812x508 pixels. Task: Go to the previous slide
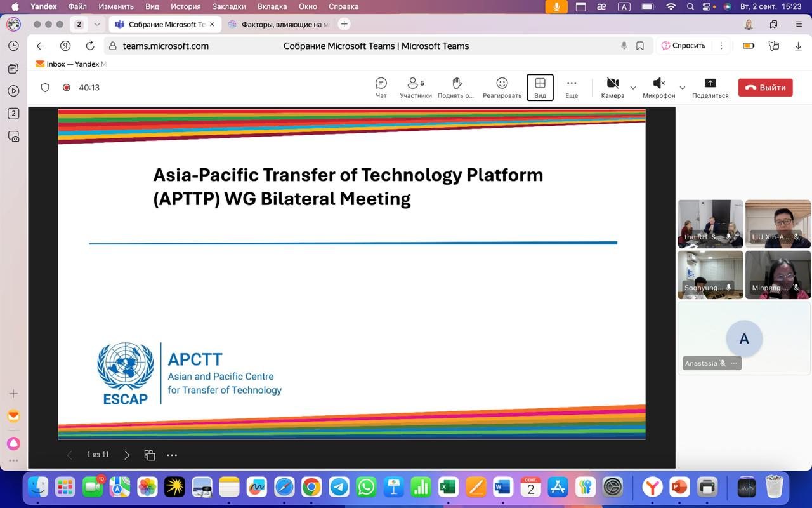(x=70, y=455)
